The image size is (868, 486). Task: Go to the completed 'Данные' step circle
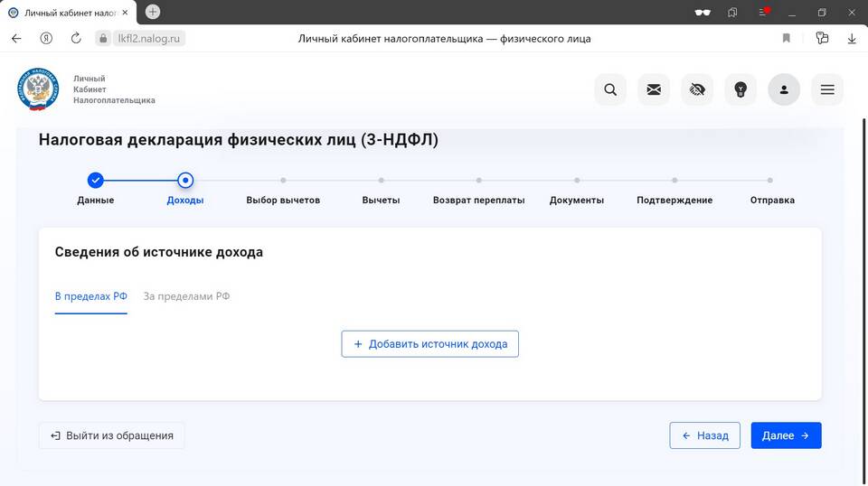(95, 181)
